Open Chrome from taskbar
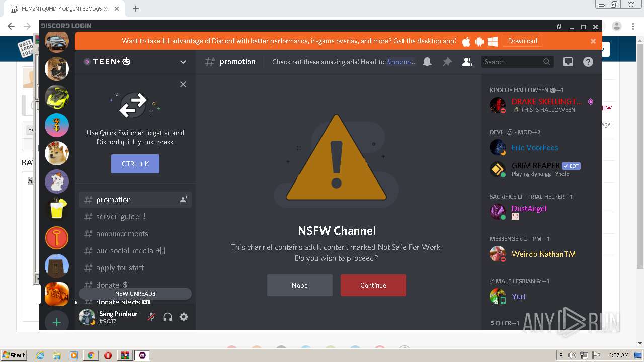This screenshot has height=362, width=644. coord(91,355)
